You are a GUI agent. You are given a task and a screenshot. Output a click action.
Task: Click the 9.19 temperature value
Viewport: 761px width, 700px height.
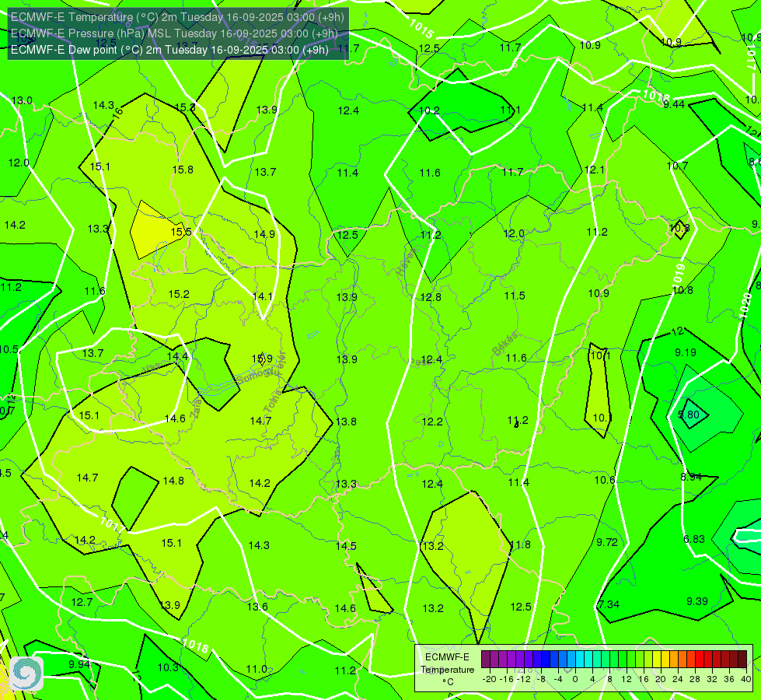click(x=686, y=352)
